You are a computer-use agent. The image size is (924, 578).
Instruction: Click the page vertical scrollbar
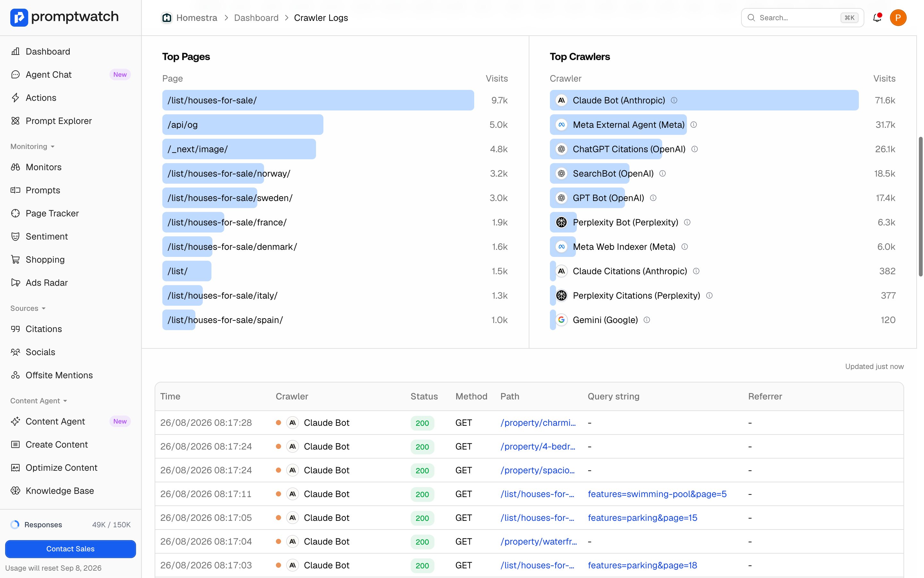point(920,206)
